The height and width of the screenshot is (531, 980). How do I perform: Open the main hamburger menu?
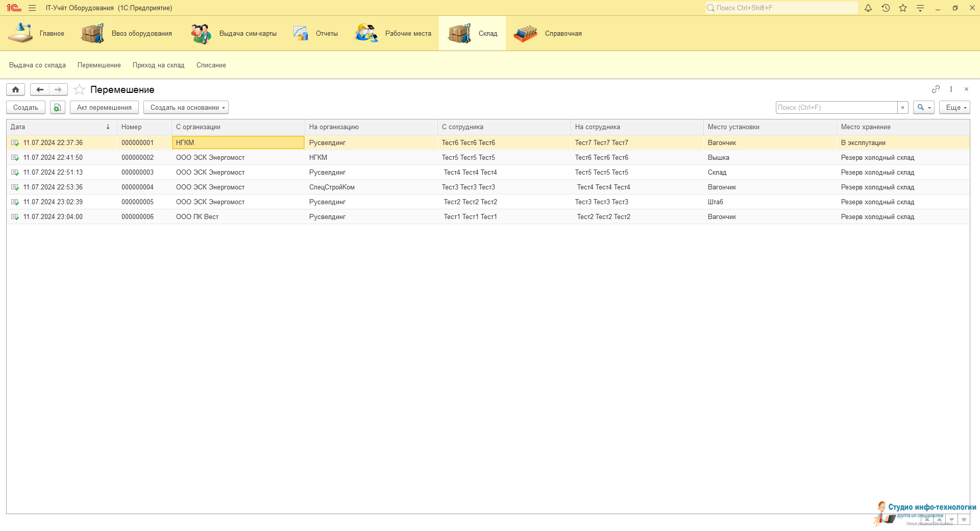[x=32, y=8]
